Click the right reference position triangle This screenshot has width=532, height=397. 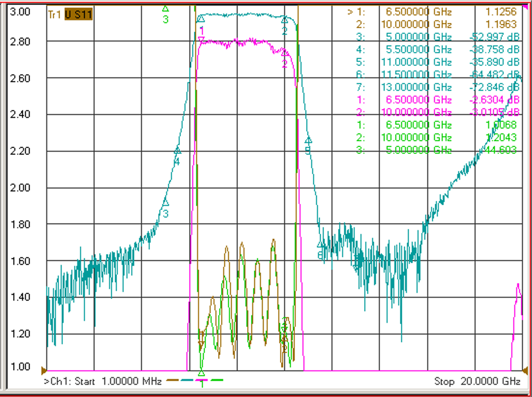click(525, 371)
